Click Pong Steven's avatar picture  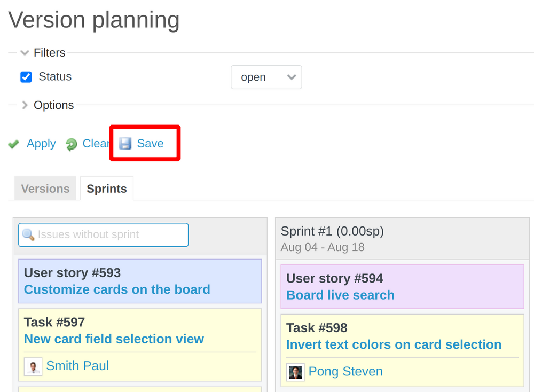point(295,371)
